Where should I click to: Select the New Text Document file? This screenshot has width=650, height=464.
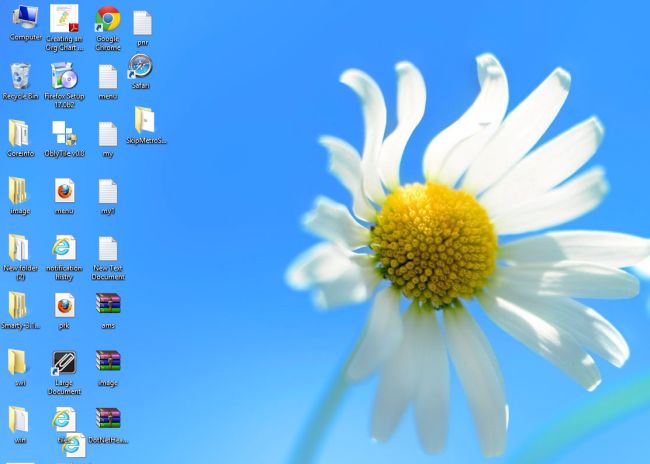coord(108,258)
